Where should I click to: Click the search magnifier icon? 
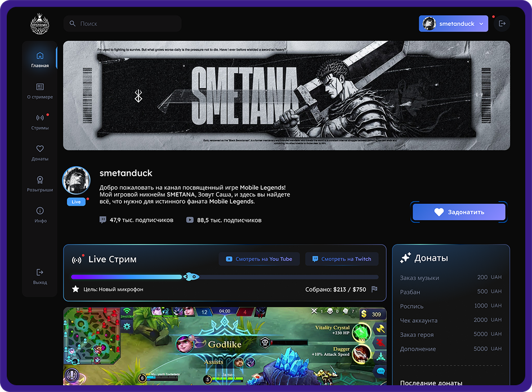pos(72,24)
